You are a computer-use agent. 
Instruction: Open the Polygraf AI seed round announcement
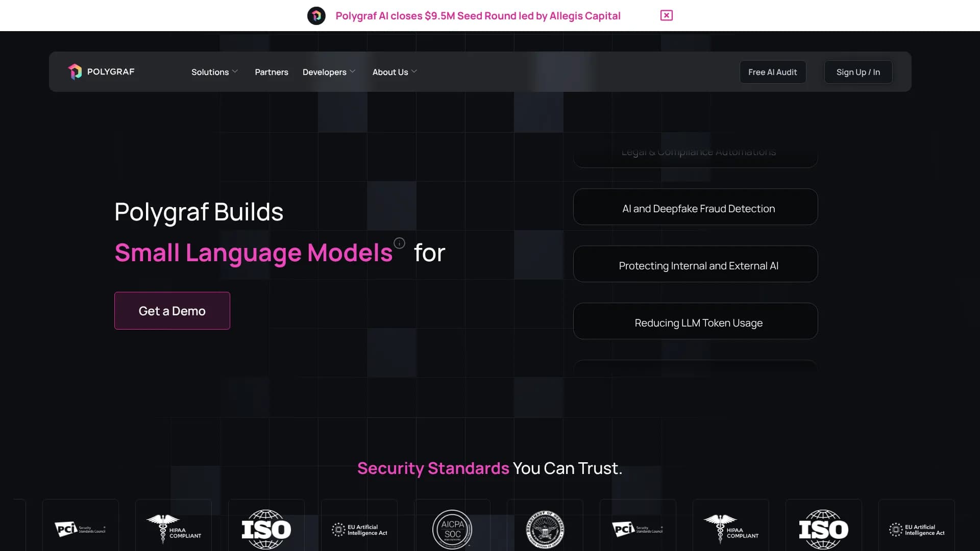coord(478,16)
